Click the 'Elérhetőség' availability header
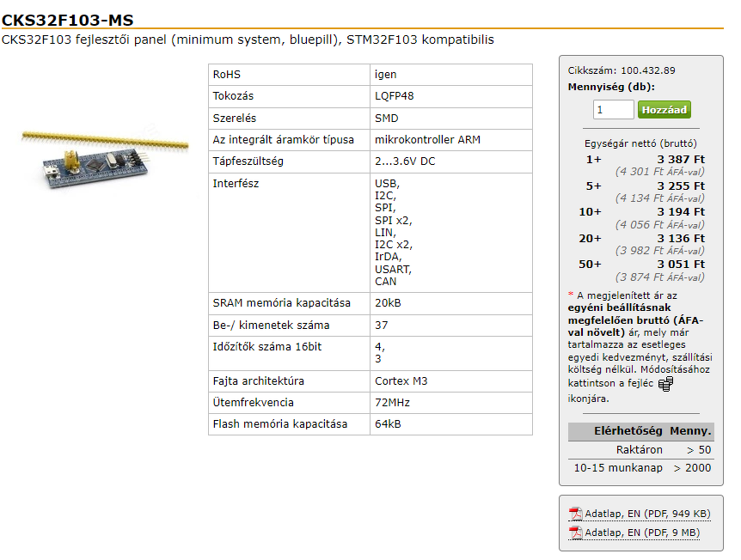This screenshot has width=741, height=560. pyautogui.click(x=628, y=431)
